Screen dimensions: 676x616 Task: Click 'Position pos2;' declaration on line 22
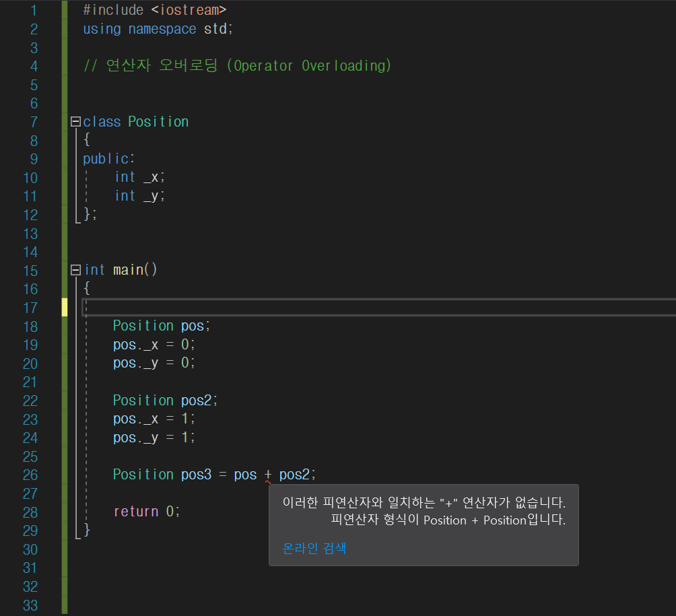165,401
